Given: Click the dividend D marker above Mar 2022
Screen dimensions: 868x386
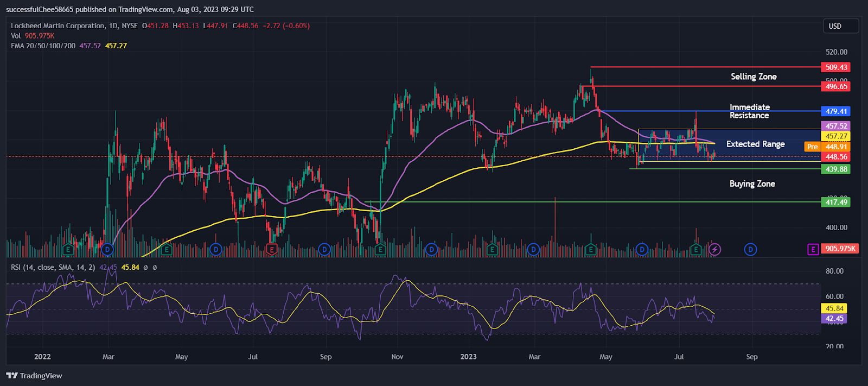Looking at the screenshot, I should point(107,250).
